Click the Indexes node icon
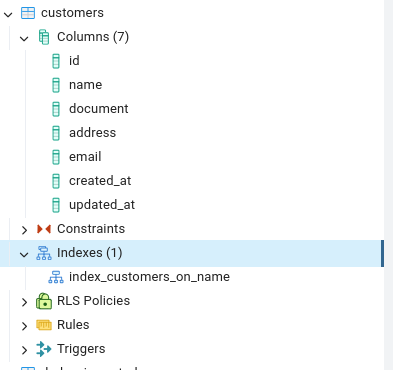The image size is (393, 370). click(44, 253)
